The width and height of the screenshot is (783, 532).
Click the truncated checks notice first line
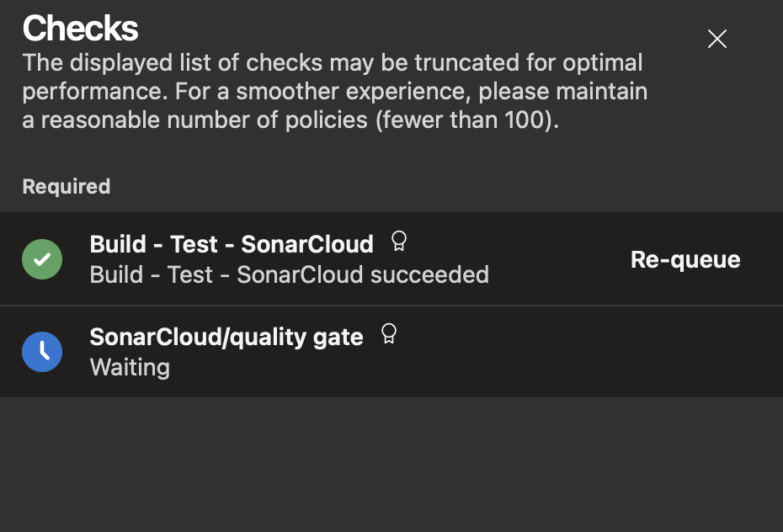[333, 63]
